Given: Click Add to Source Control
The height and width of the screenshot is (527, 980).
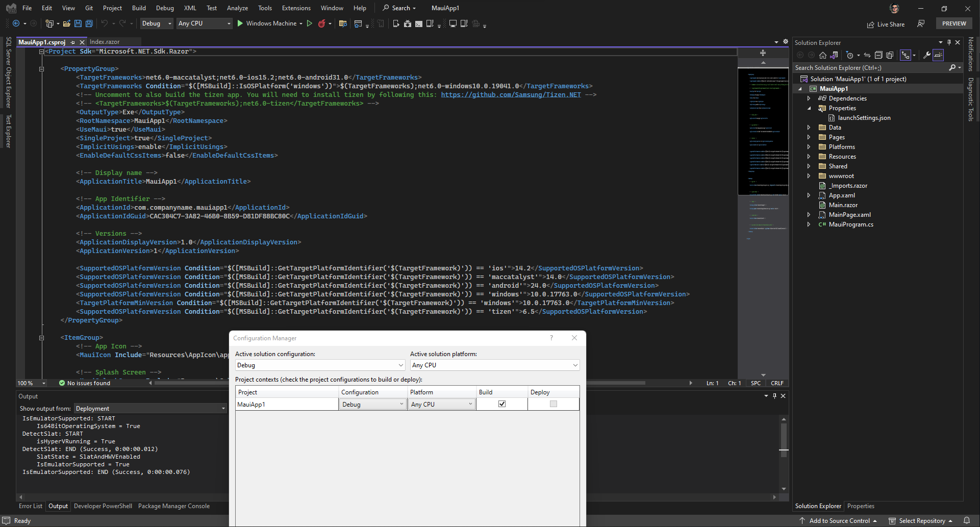Looking at the screenshot, I should click(x=838, y=520).
